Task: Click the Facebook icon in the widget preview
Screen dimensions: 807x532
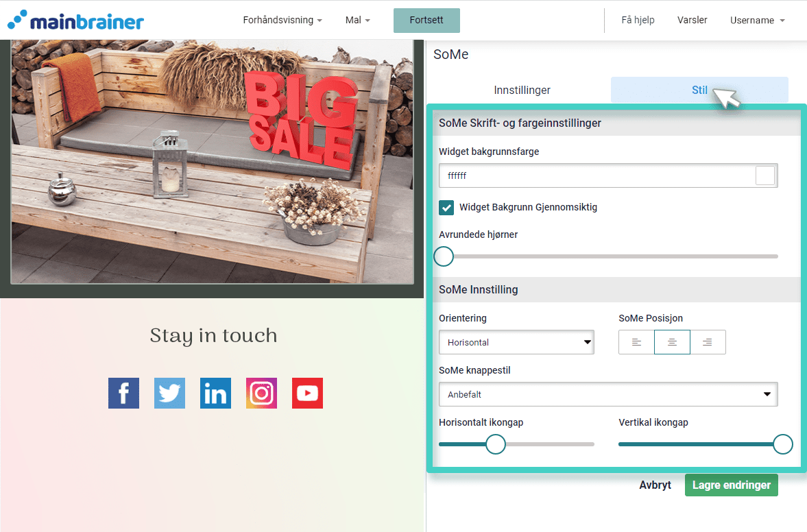Action: click(x=123, y=393)
